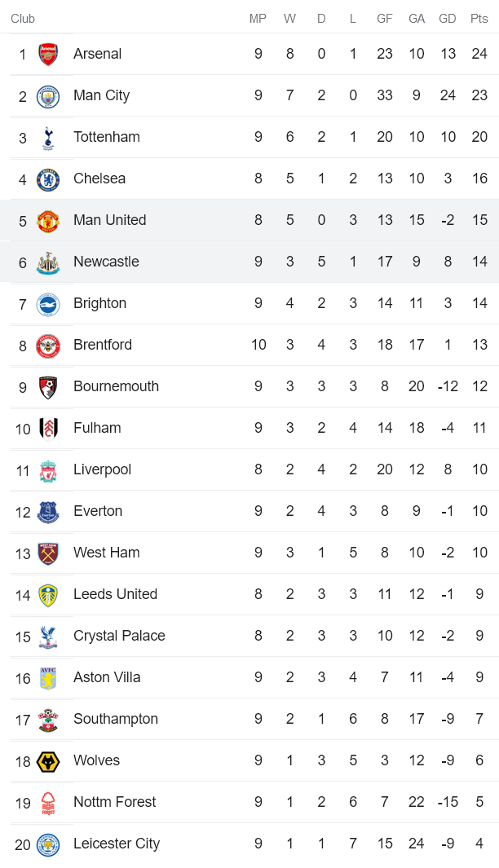This screenshot has height=868, width=499.
Task: Open the Brentford team link
Action: pos(102,345)
